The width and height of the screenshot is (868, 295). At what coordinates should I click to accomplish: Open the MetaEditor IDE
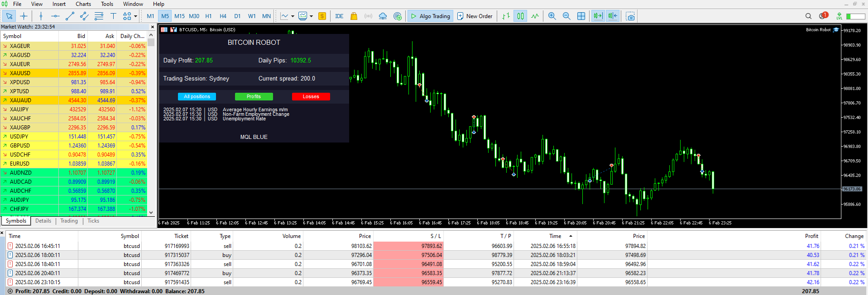[x=339, y=16]
